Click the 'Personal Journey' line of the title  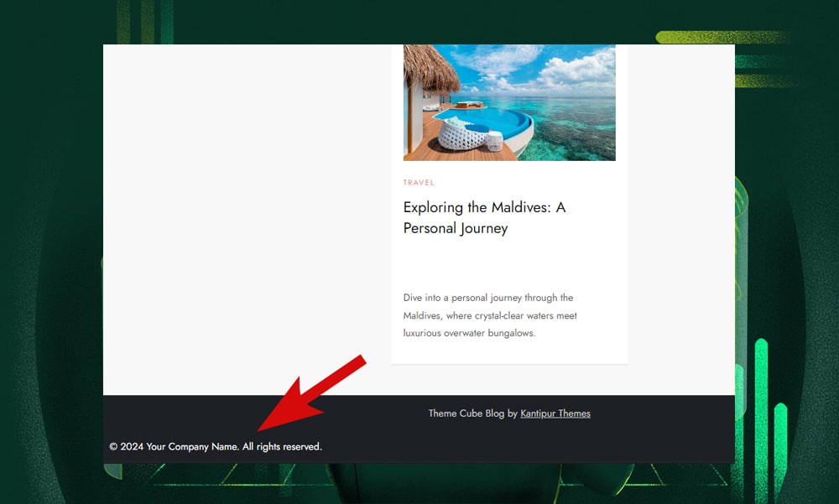click(x=456, y=228)
